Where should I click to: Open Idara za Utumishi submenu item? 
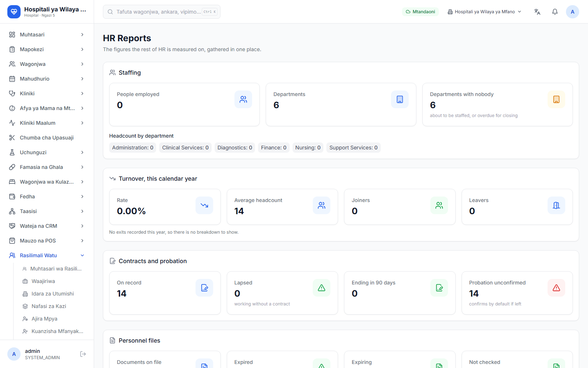click(x=52, y=294)
